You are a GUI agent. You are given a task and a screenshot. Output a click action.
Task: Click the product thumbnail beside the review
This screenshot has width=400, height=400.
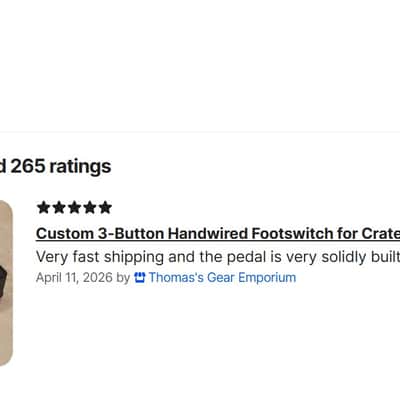pos(6,283)
